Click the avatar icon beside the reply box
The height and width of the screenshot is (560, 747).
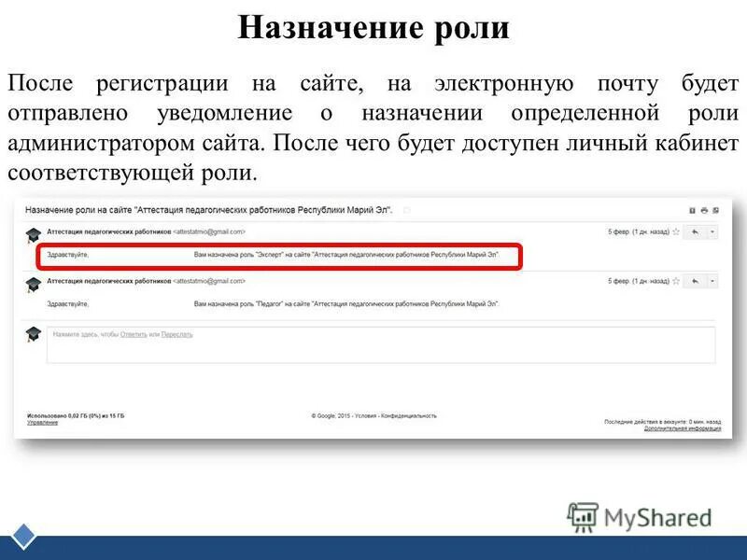pyautogui.click(x=33, y=333)
